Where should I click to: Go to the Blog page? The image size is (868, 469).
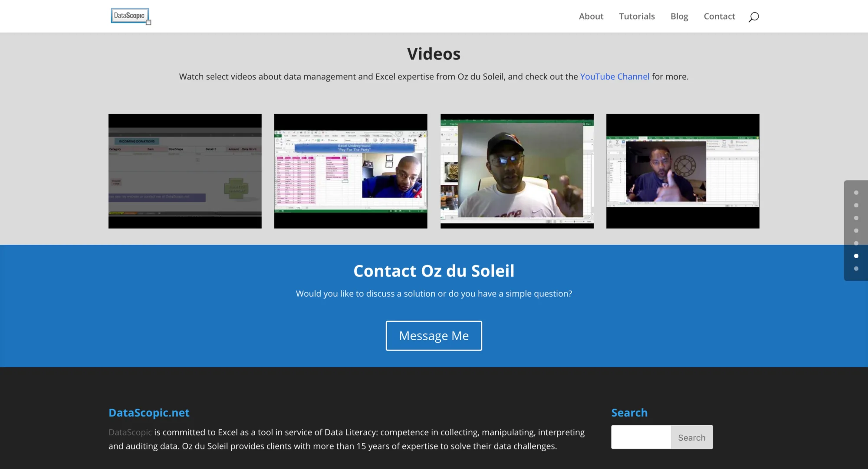(x=679, y=16)
